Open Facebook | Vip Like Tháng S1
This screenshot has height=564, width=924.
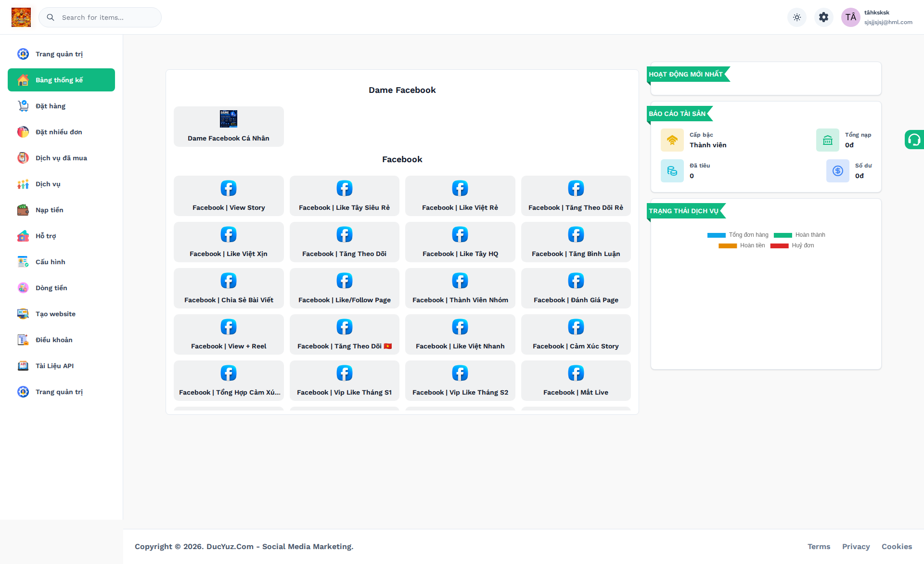click(345, 381)
